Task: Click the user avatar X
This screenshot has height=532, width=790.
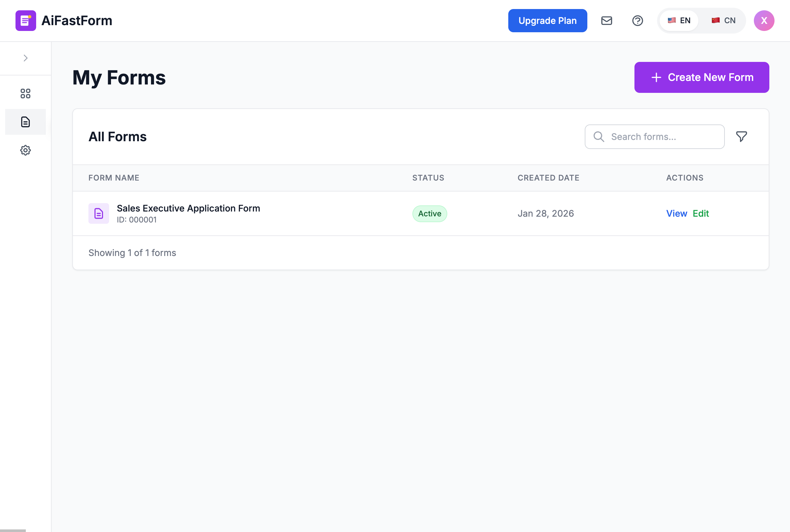Action: [x=764, y=21]
